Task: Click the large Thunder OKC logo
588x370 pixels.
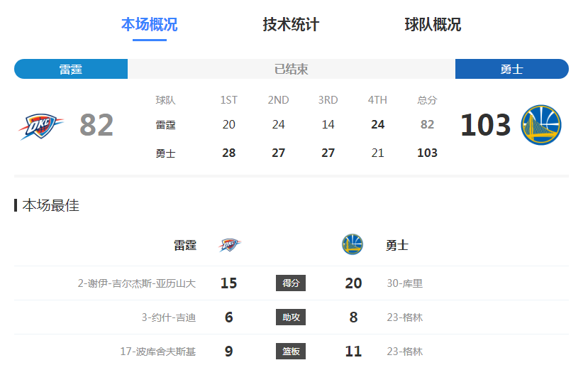Action: 40,126
